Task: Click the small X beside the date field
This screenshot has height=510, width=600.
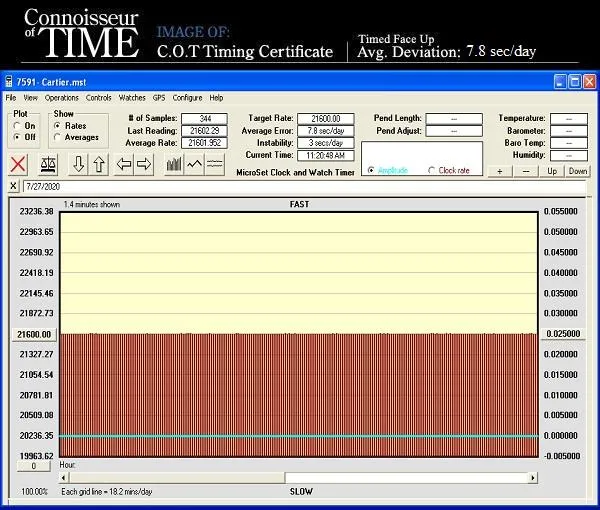Action: (13, 186)
